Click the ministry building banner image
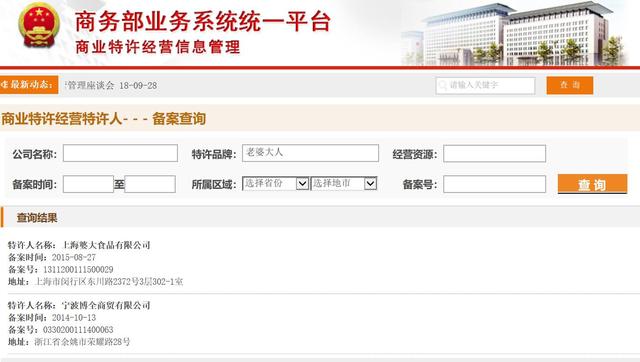This screenshot has height=362, width=640. pyautogui.click(x=514, y=33)
